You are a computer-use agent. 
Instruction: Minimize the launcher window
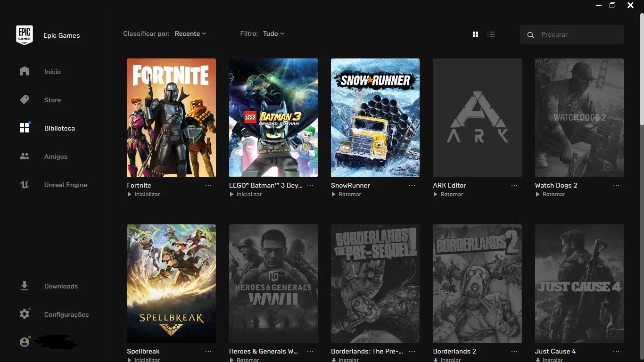(x=599, y=6)
